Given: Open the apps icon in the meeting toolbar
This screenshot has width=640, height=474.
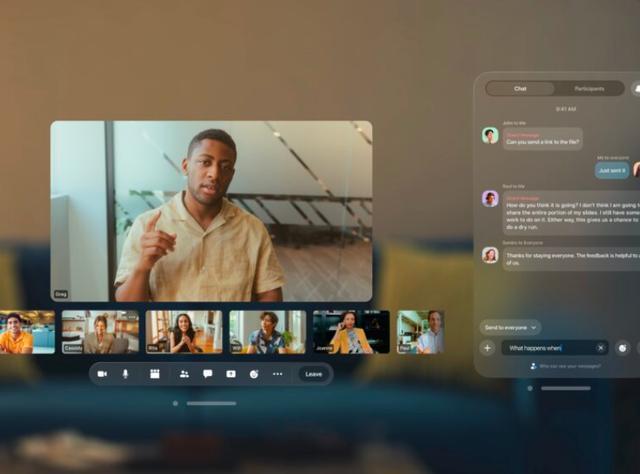Looking at the screenshot, I should [155, 374].
